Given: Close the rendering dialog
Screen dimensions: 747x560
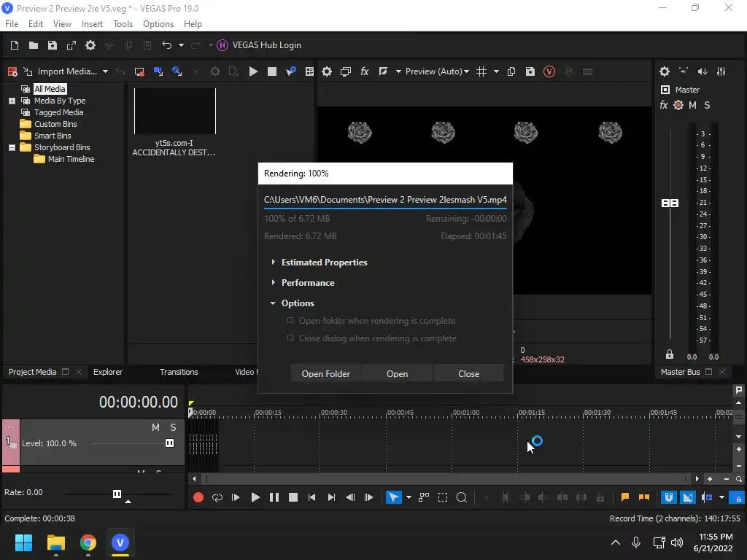Looking at the screenshot, I should (x=469, y=374).
